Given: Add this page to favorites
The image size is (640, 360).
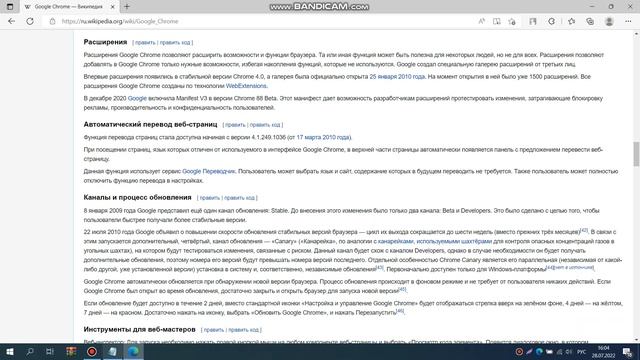Looking at the screenshot, I should pyautogui.click(x=512, y=21).
